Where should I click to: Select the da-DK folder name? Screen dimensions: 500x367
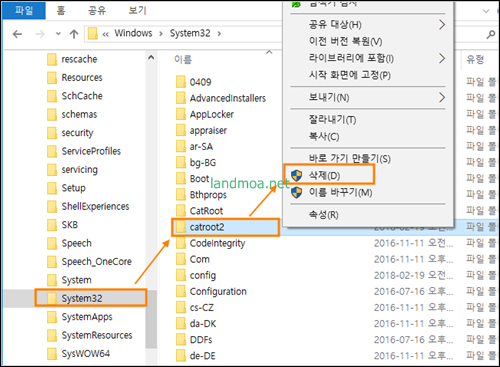pyautogui.click(x=203, y=324)
